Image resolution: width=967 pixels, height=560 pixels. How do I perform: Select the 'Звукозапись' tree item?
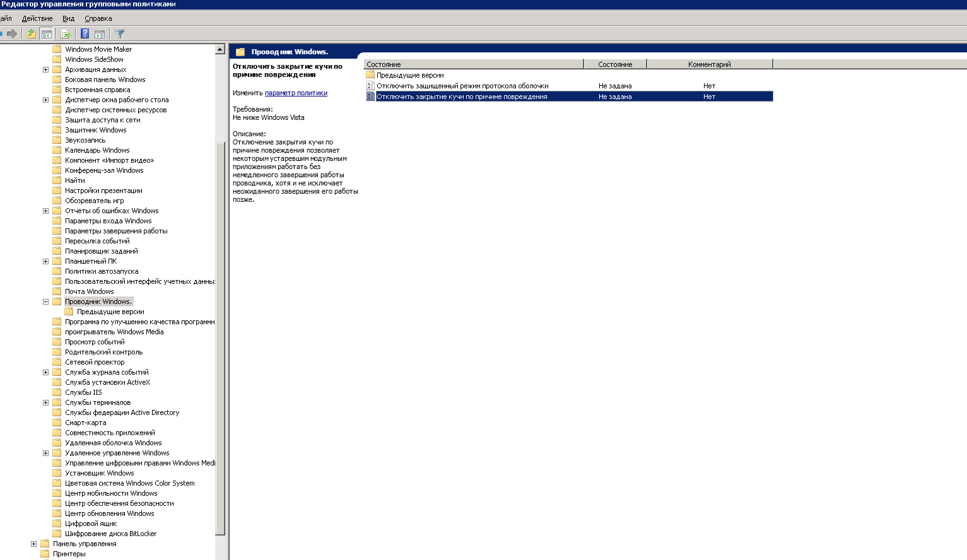point(85,140)
